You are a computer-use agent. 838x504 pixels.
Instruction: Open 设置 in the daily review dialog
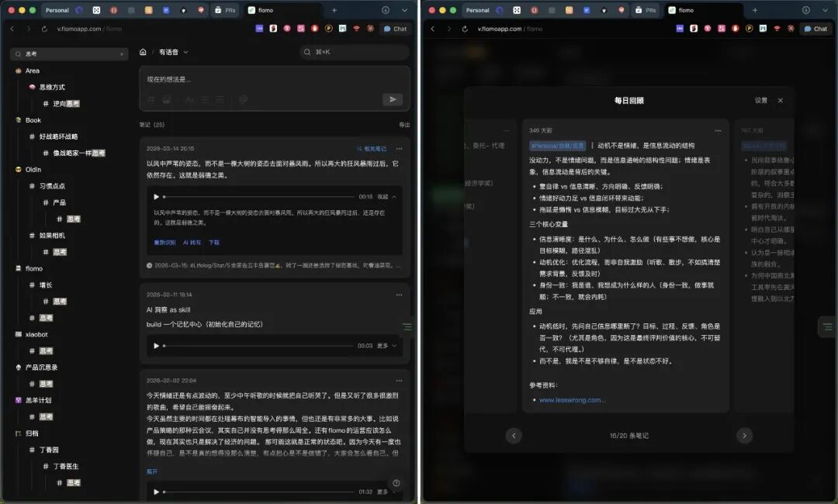pos(761,100)
